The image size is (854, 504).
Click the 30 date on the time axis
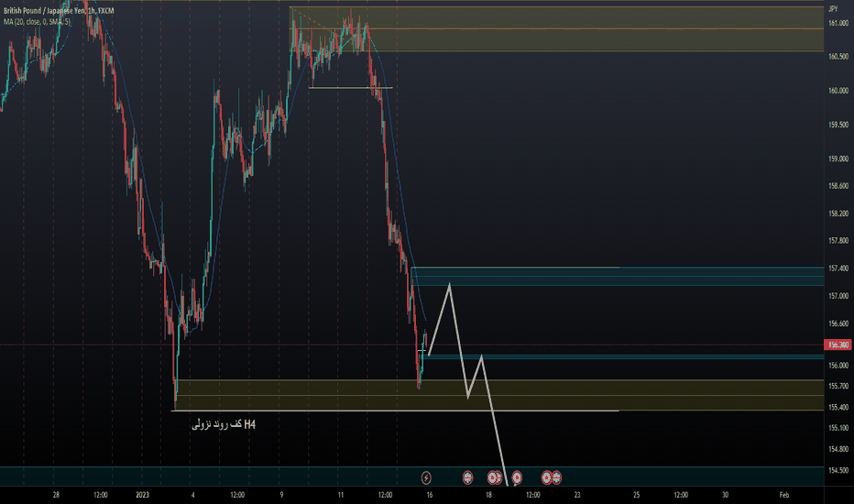click(725, 495)
